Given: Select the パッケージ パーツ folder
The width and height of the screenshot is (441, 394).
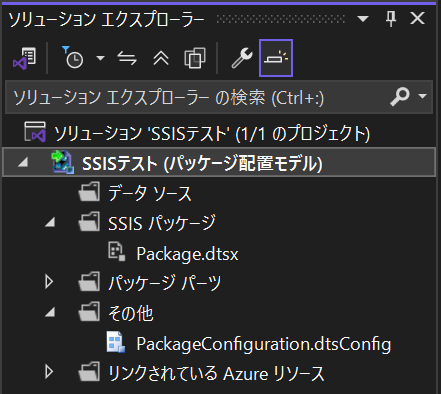Looking at the screenshot, I should 165,283.
